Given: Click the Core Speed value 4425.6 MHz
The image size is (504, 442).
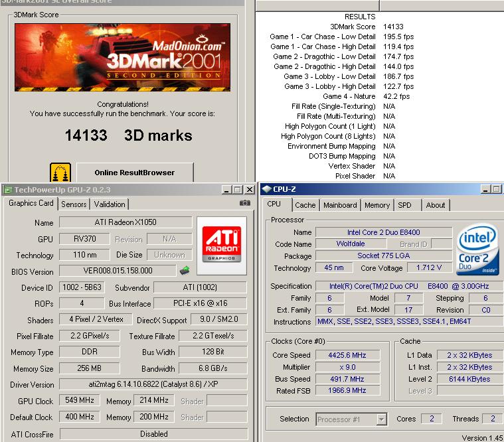Looking at the screenshot, I should pyautogui.click(x=347, y=355).
